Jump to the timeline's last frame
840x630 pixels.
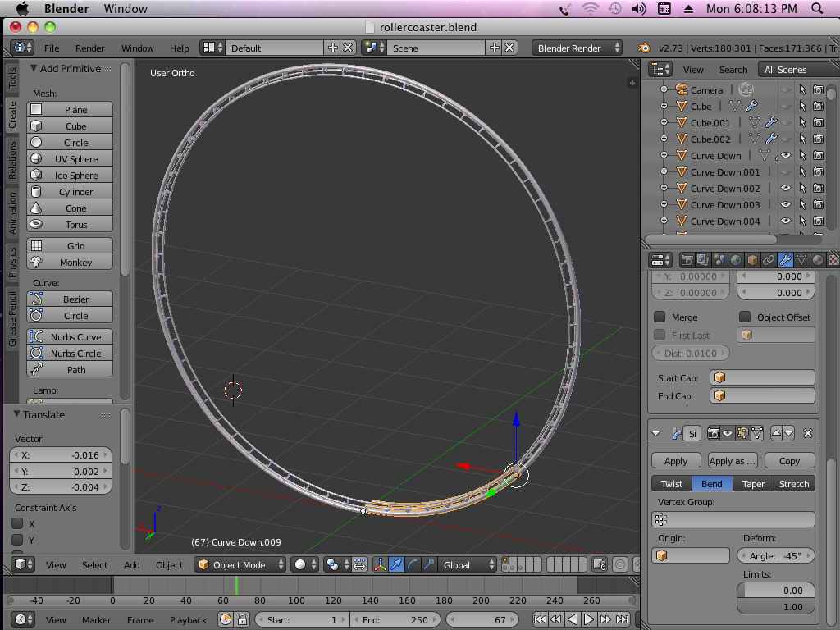click(x=621, y=620)
